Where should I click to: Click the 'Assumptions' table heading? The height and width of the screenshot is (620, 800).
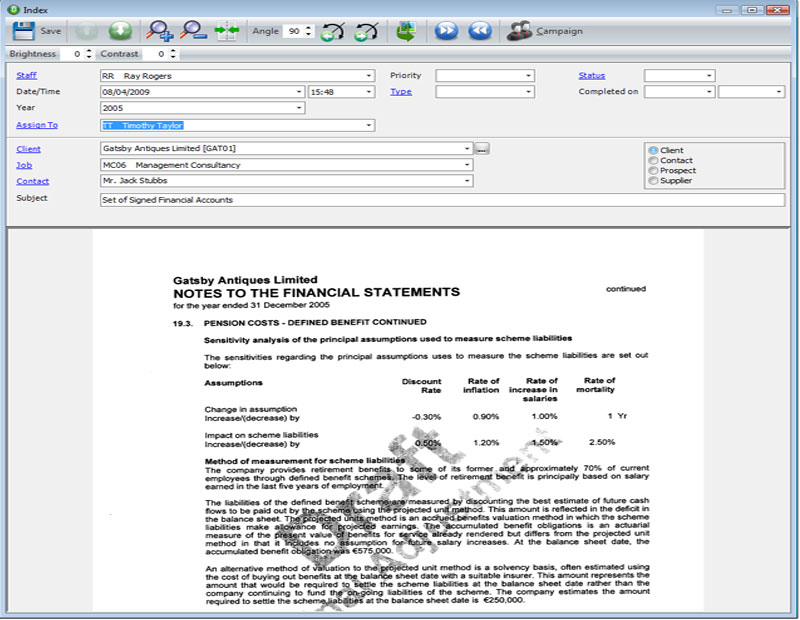[234, 383]
